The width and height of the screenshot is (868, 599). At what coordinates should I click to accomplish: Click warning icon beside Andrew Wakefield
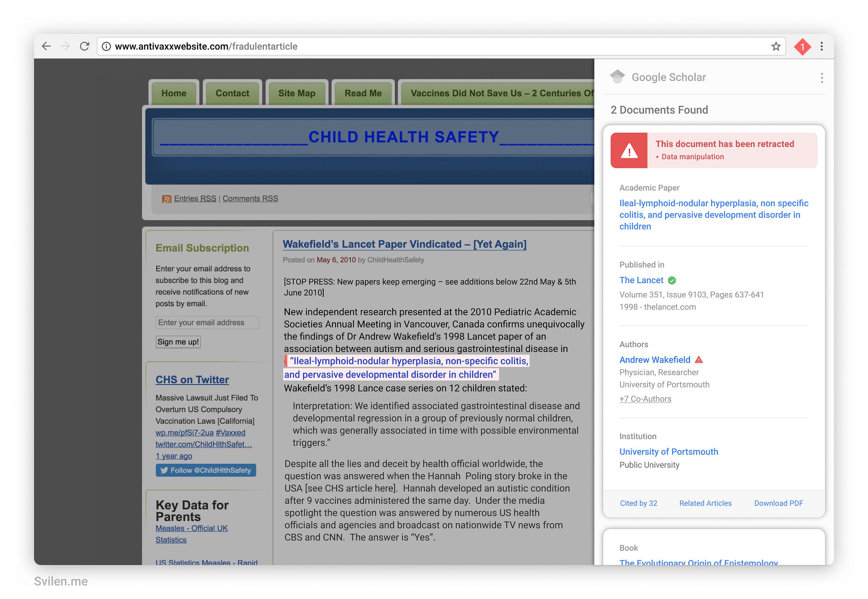click(x=698, y=360)
